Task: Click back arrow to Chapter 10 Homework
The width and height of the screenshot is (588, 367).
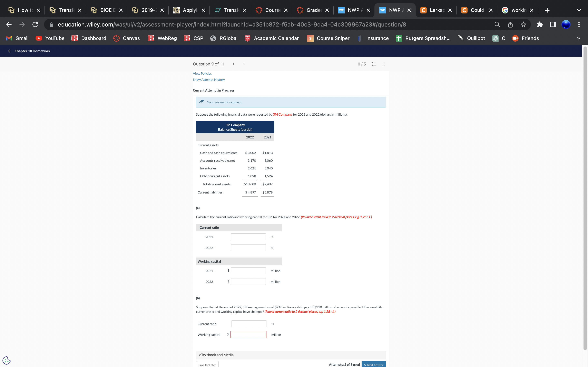Action: pos(10,51)
